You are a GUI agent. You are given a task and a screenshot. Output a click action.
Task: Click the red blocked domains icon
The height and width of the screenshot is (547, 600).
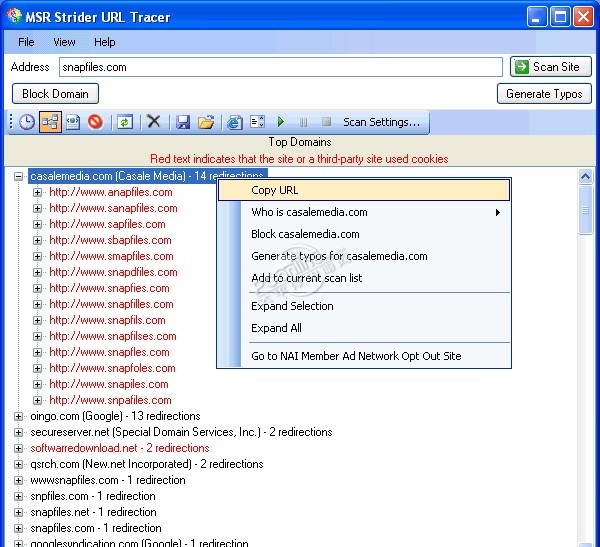pos(95,122)
